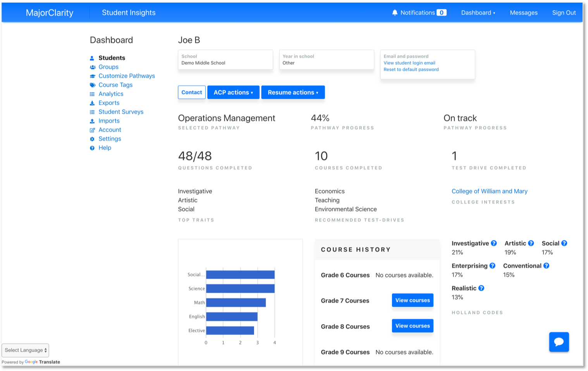Click the Demo Middle School text
Screen dimensions: 588x371
[x=203, y=63]
